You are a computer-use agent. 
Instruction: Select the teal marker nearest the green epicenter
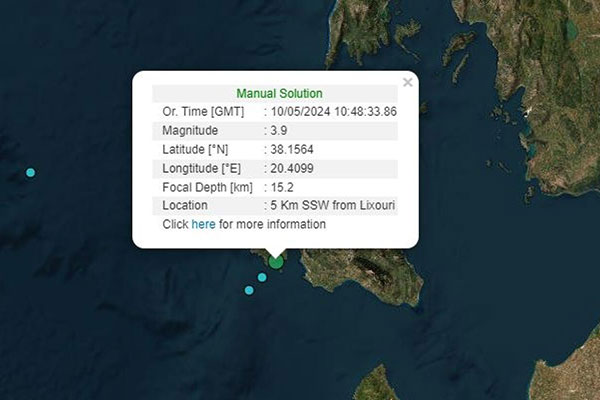tap(262, 278)
